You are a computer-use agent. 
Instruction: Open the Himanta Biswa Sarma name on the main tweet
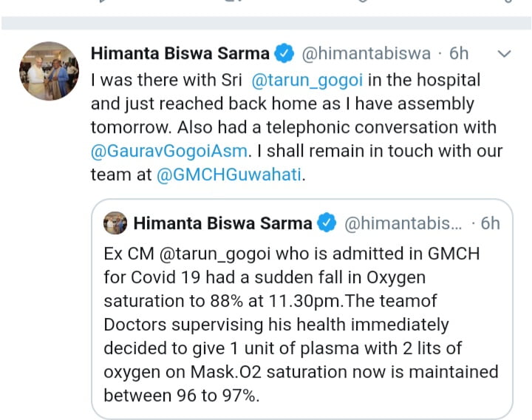(x=180, y=53)
